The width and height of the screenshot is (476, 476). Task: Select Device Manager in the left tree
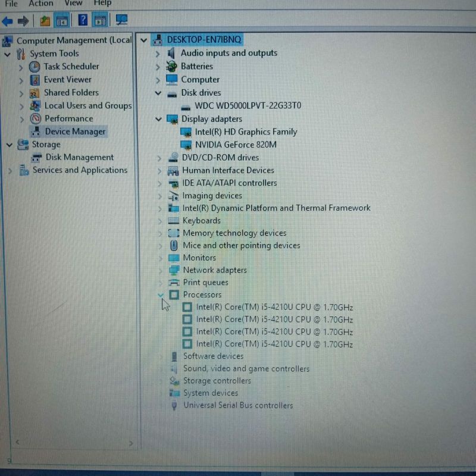tap(75, 131)
